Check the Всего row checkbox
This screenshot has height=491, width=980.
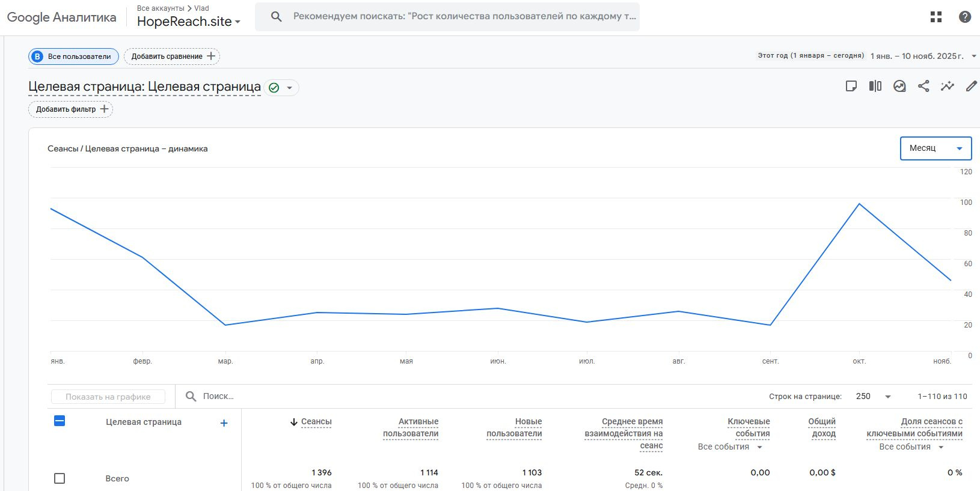click(60, 478)
